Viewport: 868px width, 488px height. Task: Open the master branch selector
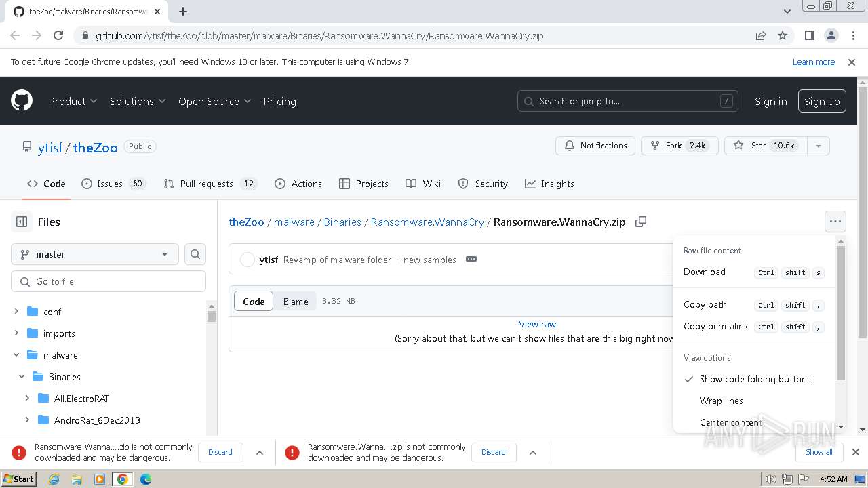coord(95,254)
